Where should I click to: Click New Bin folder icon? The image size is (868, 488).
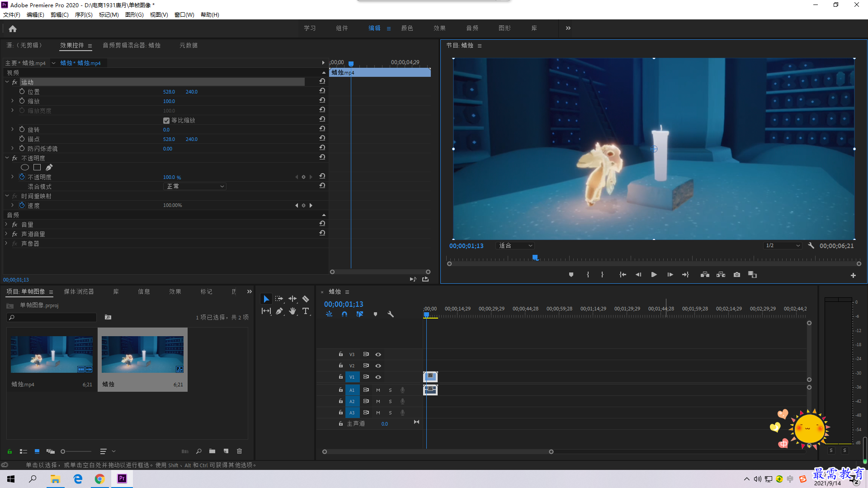[x=212, y=451]
